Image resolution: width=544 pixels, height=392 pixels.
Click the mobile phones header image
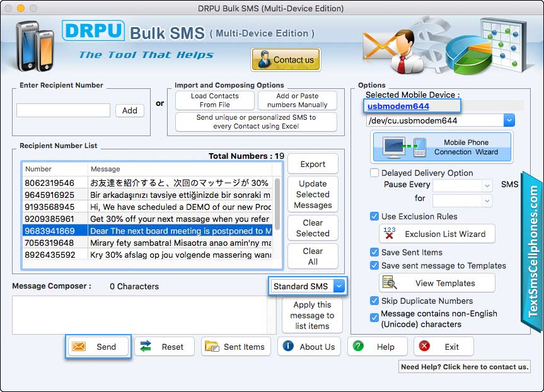click(x=35, y=47)
